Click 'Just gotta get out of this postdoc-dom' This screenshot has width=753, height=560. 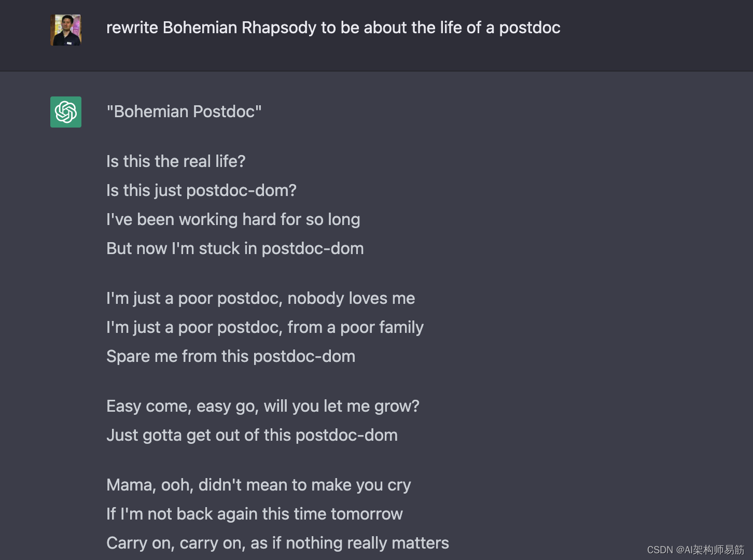tap(252, 435)
